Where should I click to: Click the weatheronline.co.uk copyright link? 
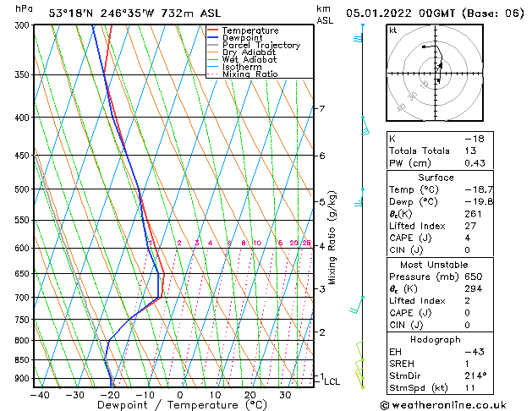443,405
